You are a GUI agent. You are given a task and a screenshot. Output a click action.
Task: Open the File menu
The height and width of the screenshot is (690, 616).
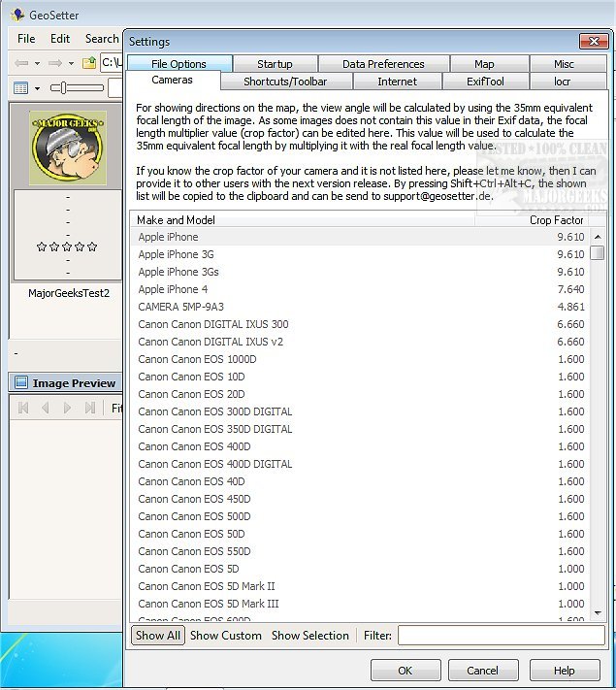point(26,39)
